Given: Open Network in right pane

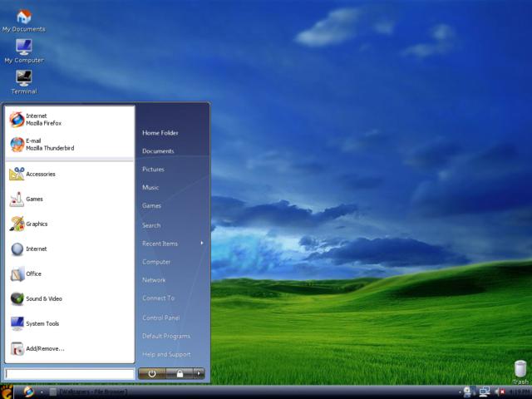Looking at the screenshot, I should point(154,280).
